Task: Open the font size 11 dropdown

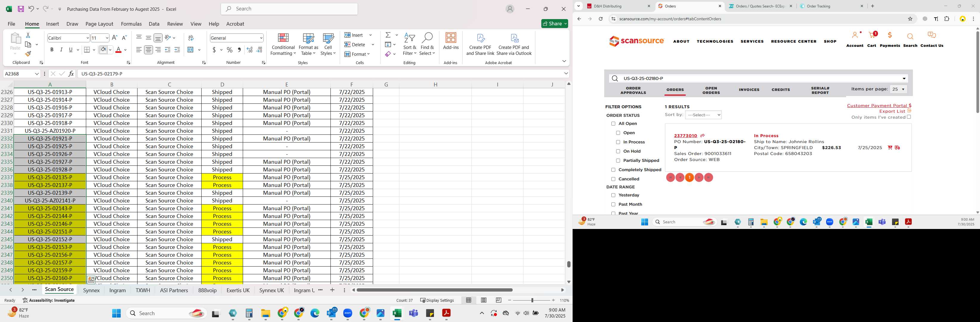Action: pos(107,38)
